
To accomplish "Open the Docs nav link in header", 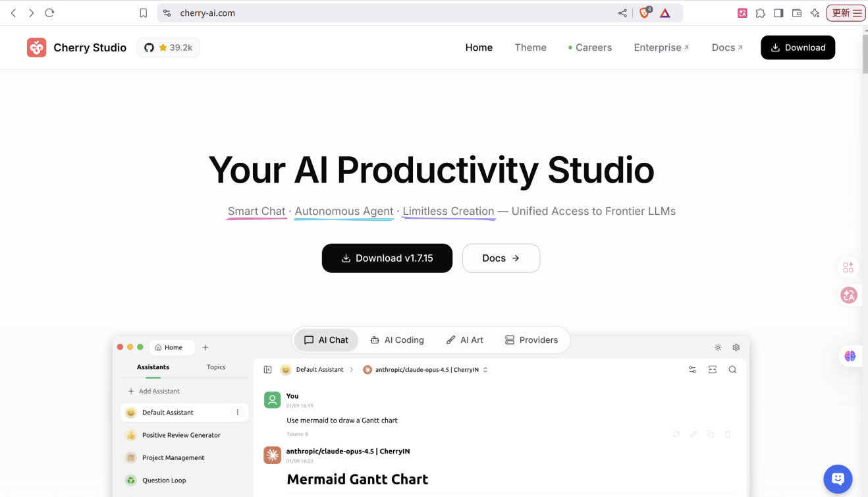I will 727,47.
